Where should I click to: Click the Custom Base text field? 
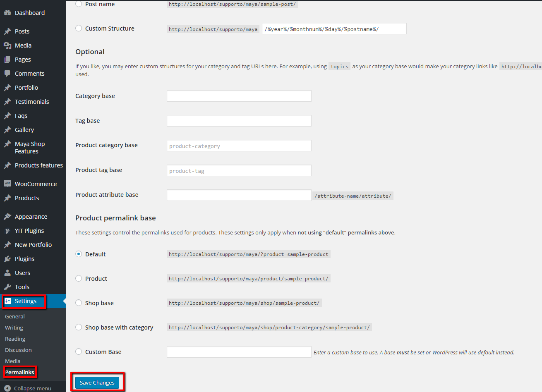pos(239,352)
